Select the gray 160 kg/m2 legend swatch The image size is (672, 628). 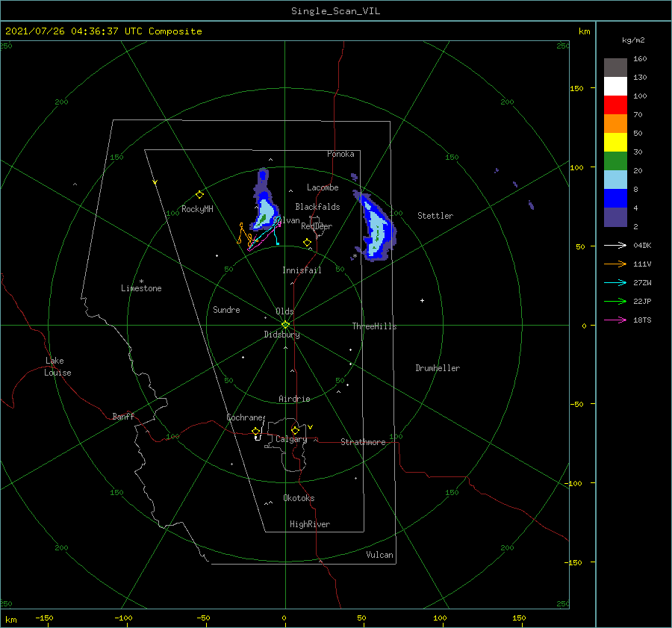click(x=615, y=67)
